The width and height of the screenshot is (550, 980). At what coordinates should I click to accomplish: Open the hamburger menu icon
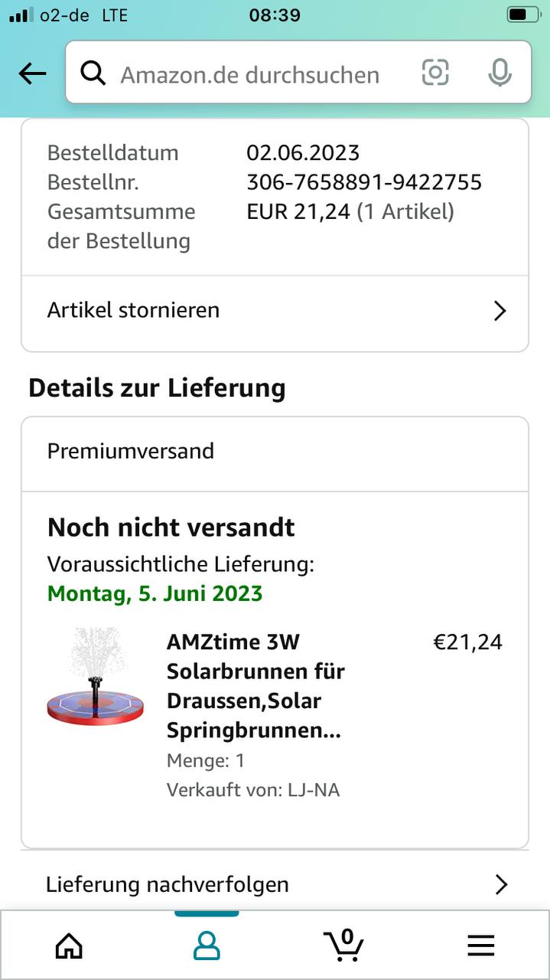480,946
